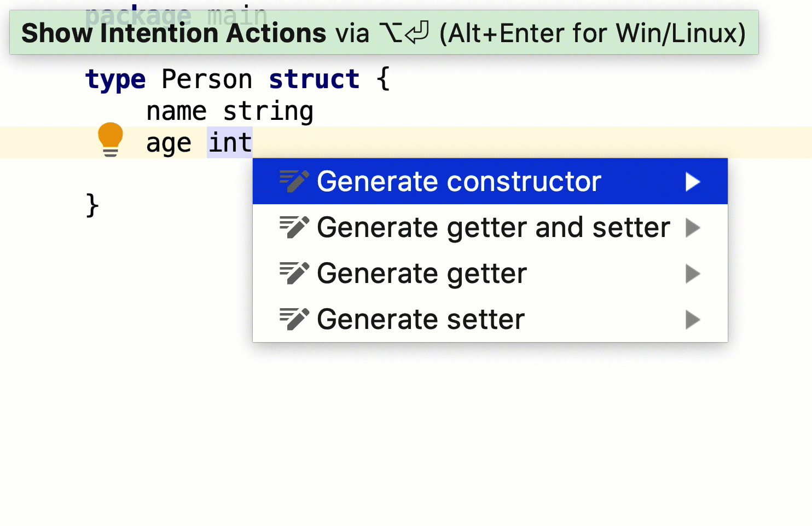Viewport: 812px width, 526px height.
Task: Select Generate constructor menu entry
Action: click(x=490, y=181)
